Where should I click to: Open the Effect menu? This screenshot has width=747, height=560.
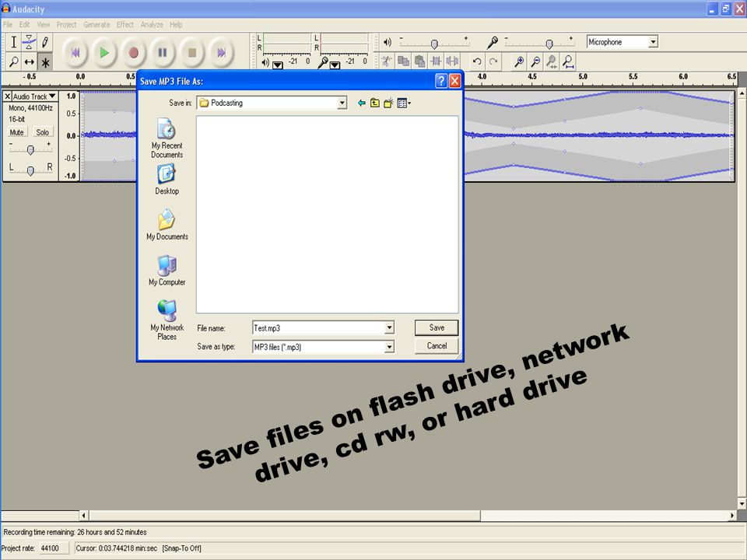pyautogui.click(x=125, y=24)
